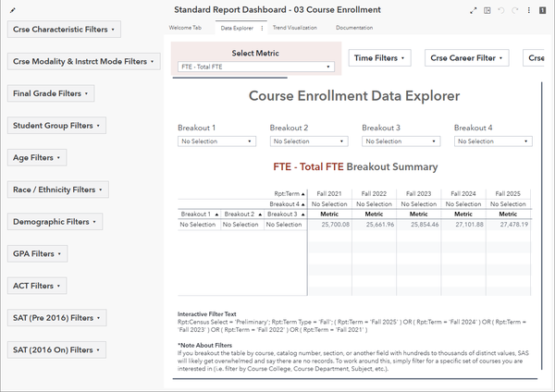Open Crse Career Filter menu
Screen dimensions: 555x392
pos(467,58)
